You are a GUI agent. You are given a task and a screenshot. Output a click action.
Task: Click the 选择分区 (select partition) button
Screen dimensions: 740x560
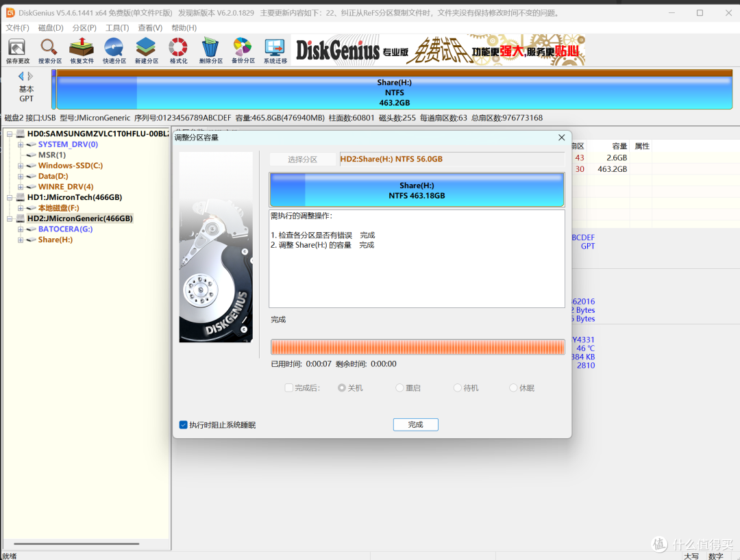[x=303, y=160]
